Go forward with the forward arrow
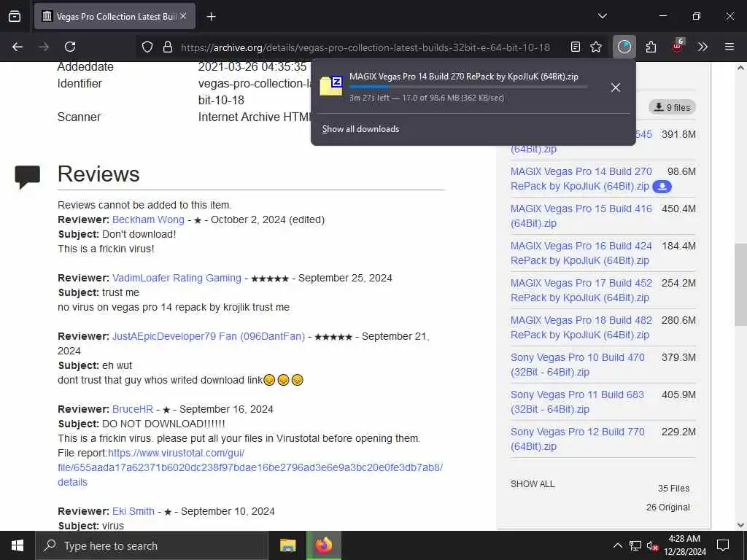 44,47
